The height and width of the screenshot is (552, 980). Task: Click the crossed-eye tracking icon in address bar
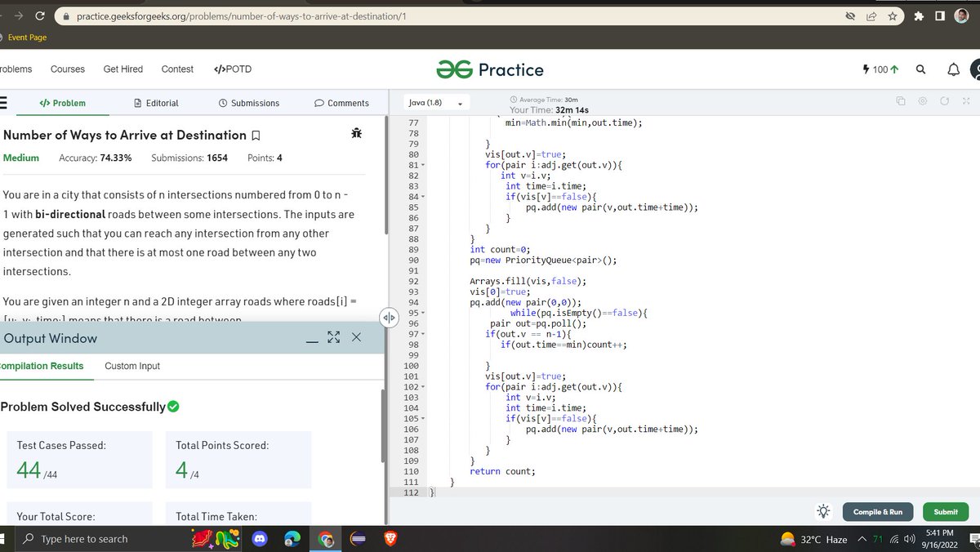pyautogui.click(x=850, y=16)
